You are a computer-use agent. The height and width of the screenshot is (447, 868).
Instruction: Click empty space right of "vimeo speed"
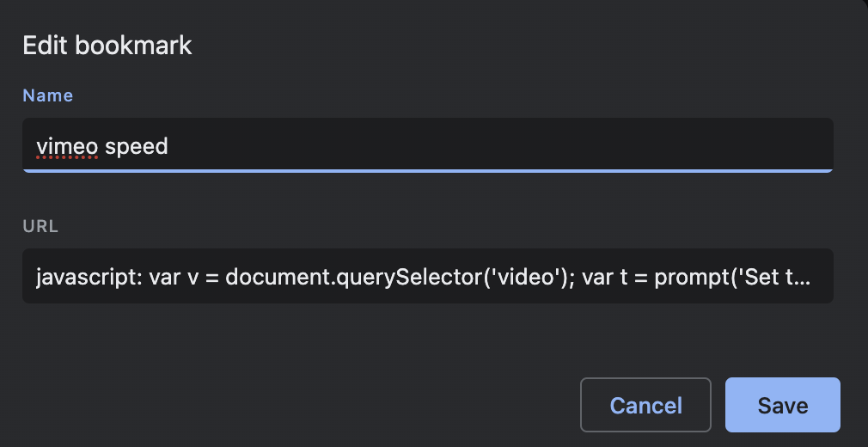[498, 147]
